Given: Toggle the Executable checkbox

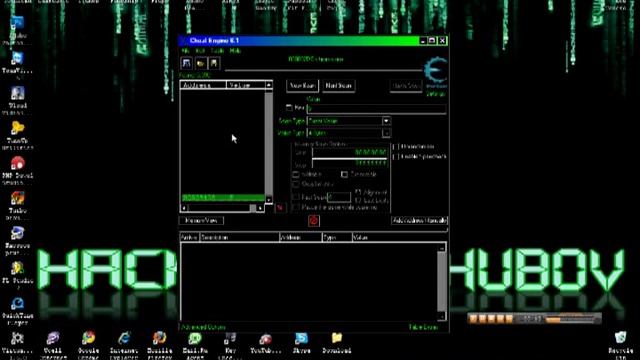Looking at the screenshot, I should 344,174.
